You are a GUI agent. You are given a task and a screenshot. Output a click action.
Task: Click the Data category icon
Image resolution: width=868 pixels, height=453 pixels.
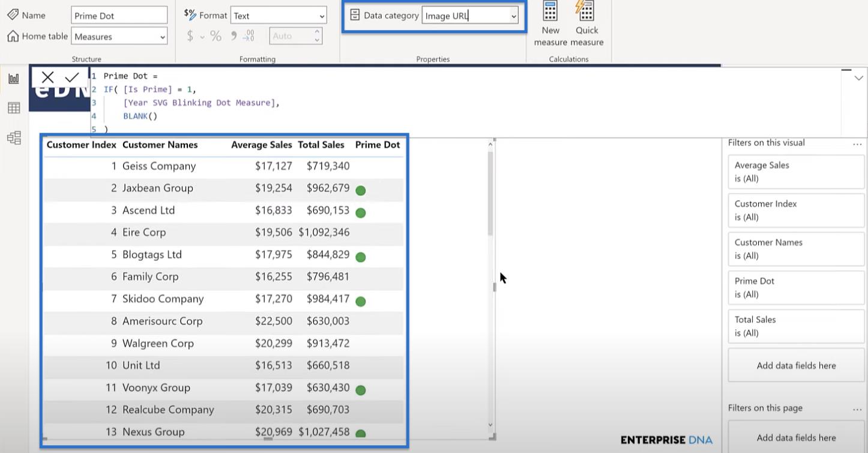pyautogui.click(x=355, y=15)
